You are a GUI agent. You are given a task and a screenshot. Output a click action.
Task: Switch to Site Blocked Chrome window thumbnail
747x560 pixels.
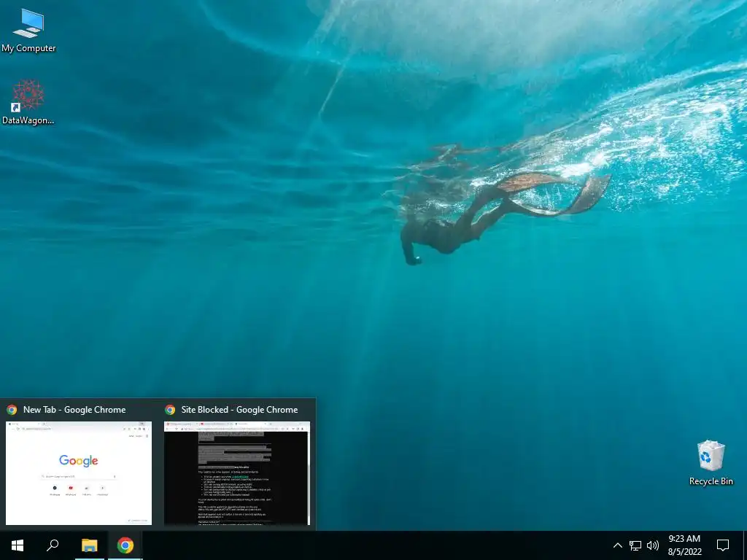pyautogui.click(x=237, y=472)
